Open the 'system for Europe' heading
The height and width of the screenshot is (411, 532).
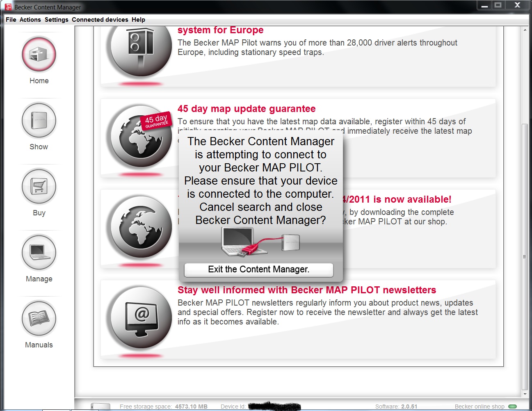click(221, 30)
